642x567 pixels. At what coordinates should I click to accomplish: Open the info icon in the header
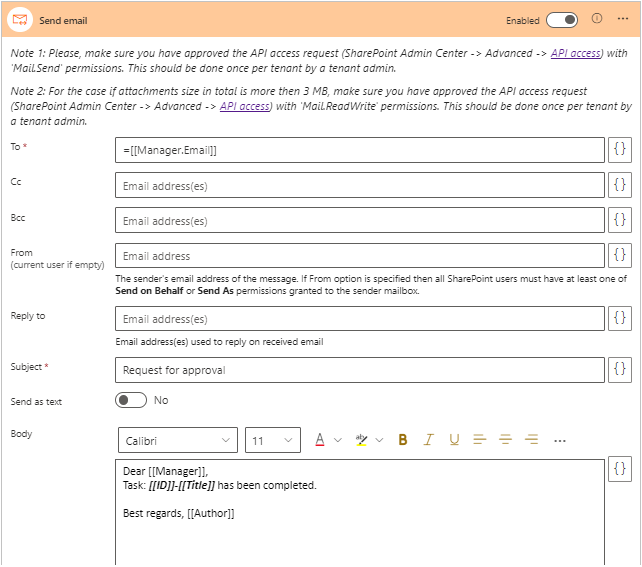point(598,19)
